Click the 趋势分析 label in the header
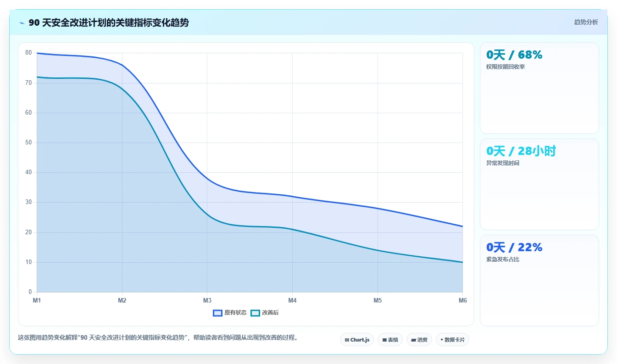617x364 pixels. point(586,22)
